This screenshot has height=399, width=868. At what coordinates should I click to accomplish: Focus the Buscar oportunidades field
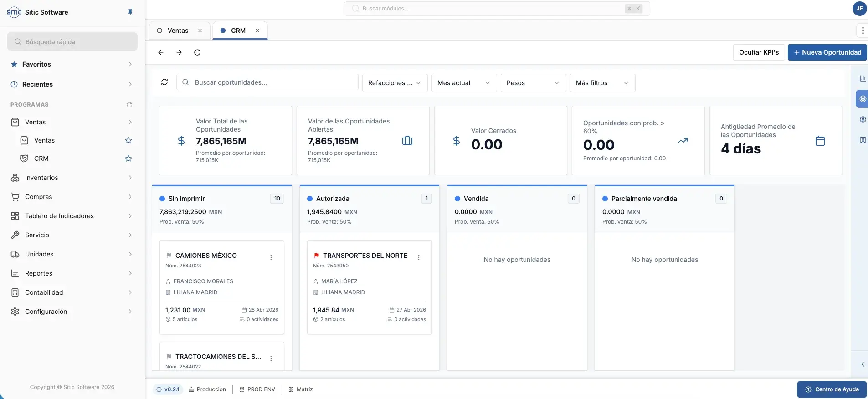(x=267, y=82)
